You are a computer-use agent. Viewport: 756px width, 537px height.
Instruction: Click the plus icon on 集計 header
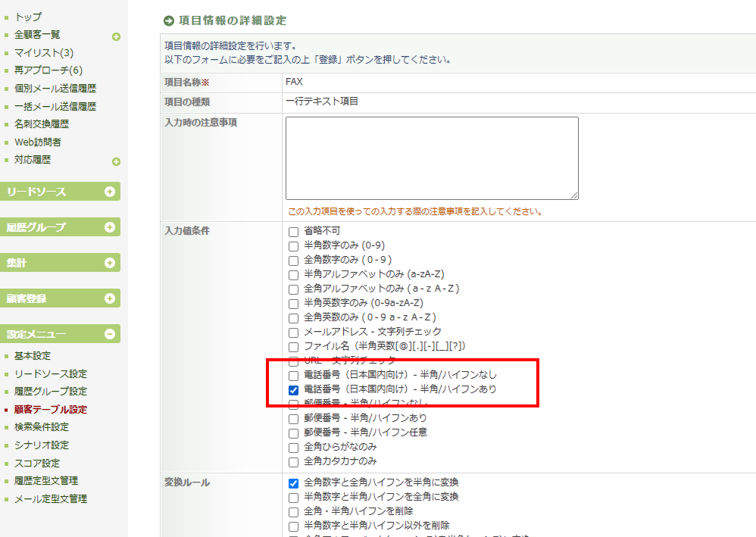pos(110,263)
